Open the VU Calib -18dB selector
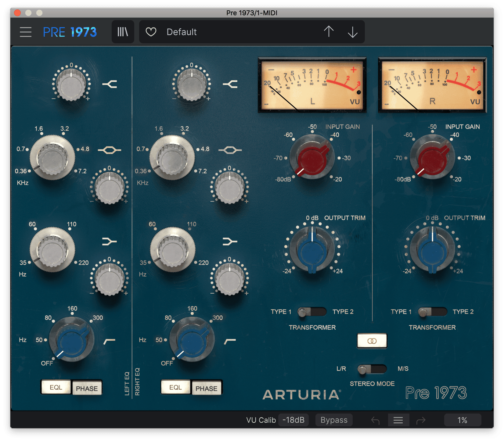The height and width of the screenshot is (441, 504). (x=293, y=420)
